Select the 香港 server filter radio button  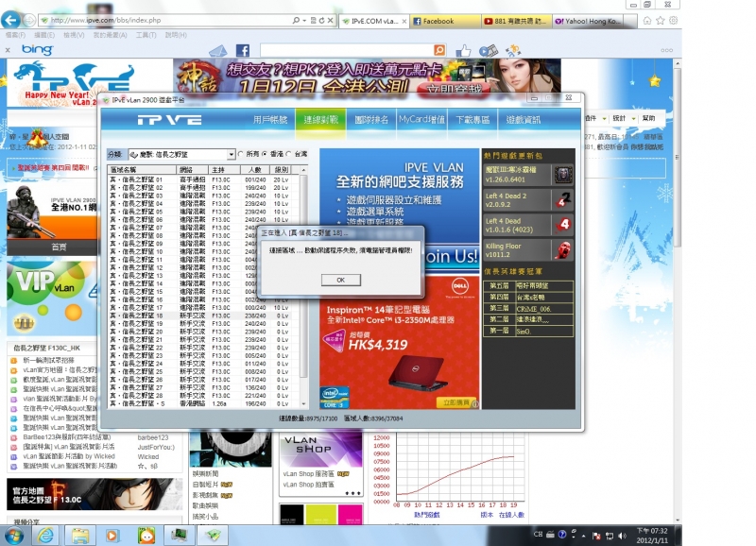tap(264, 152)
